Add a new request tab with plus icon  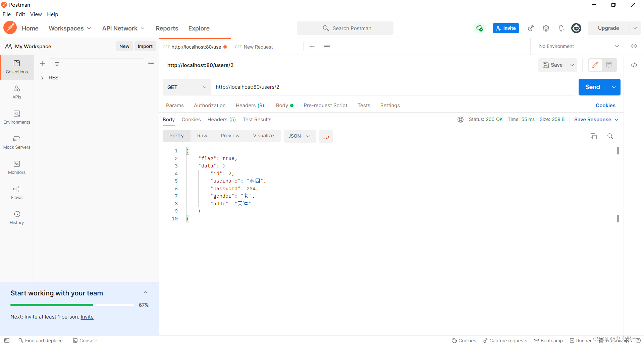(x=312, y=46)
